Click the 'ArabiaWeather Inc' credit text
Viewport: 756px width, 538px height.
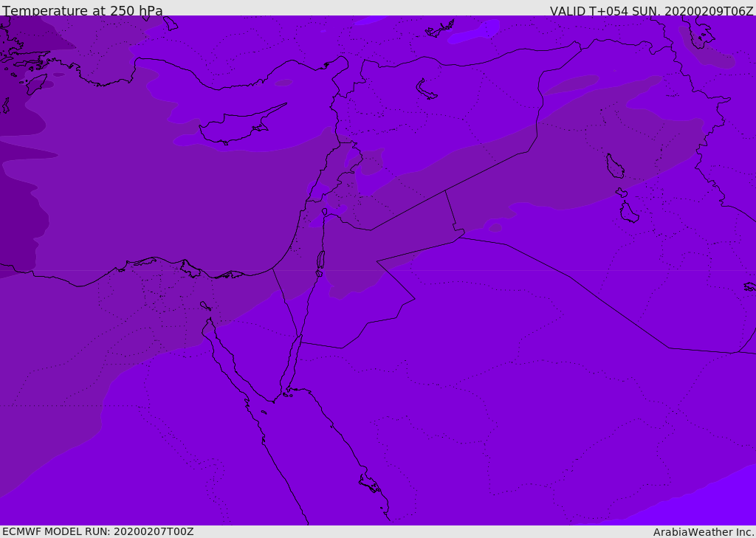pyautogui.click(x=703, y=532)
